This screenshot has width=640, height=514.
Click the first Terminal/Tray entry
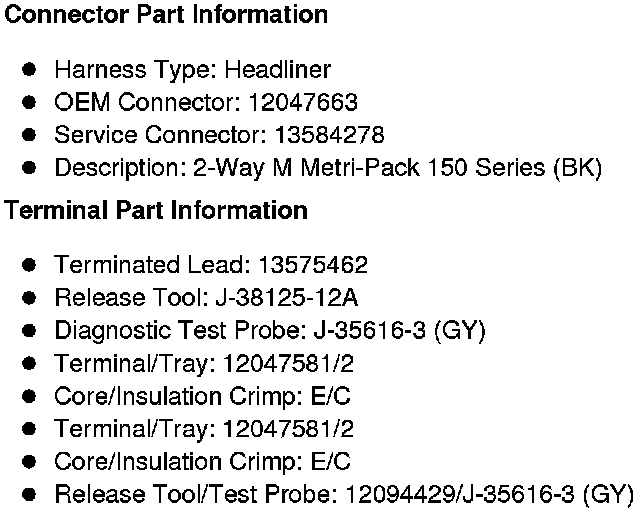(204, 364)
